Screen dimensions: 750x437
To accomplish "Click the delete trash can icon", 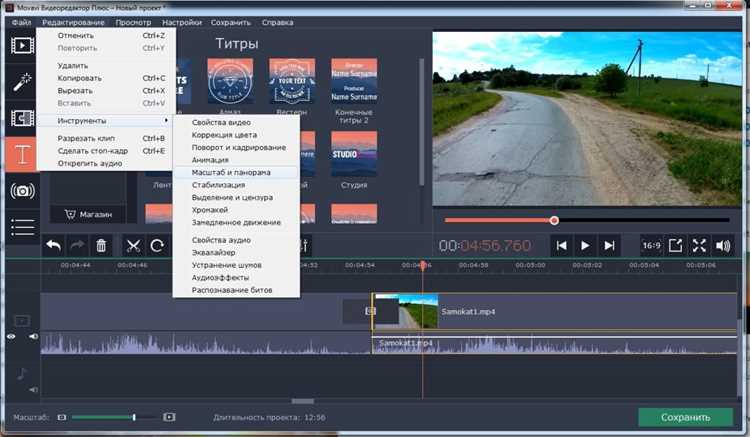I will click(x=101, y=246).
